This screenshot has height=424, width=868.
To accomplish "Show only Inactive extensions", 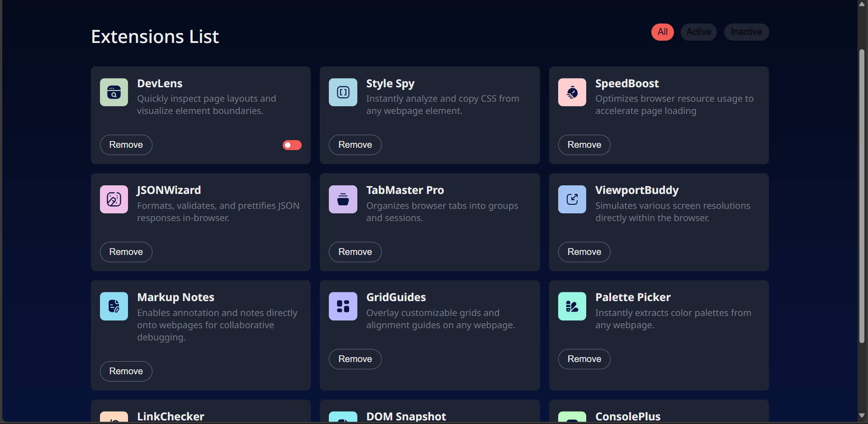I will tap(746, 32).
